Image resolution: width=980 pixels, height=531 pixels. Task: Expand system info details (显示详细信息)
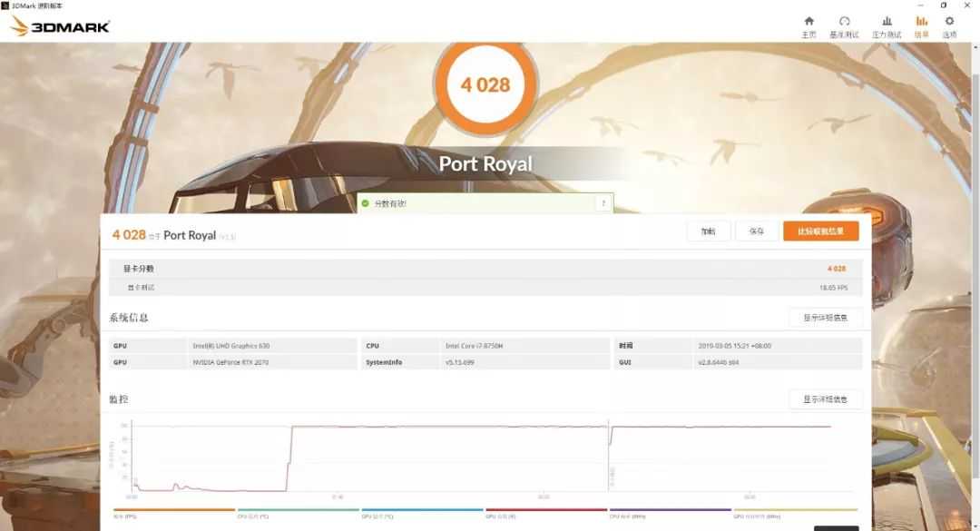pyautogui.click(x=825, y=318)
